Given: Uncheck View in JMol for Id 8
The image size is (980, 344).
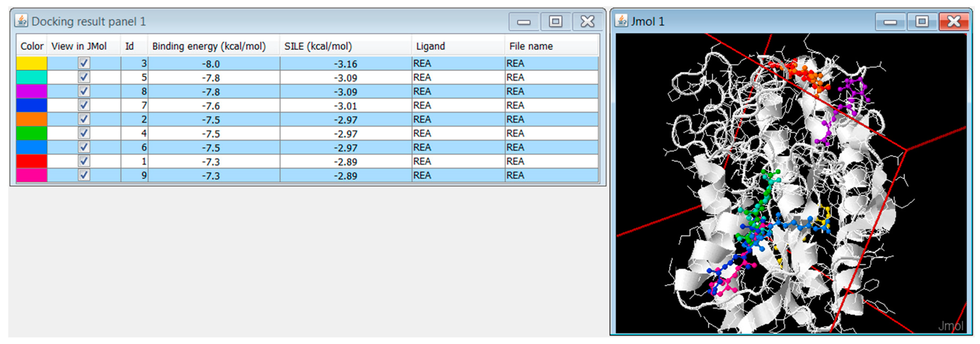Looking at the screenshot, I should click(84, 91).
